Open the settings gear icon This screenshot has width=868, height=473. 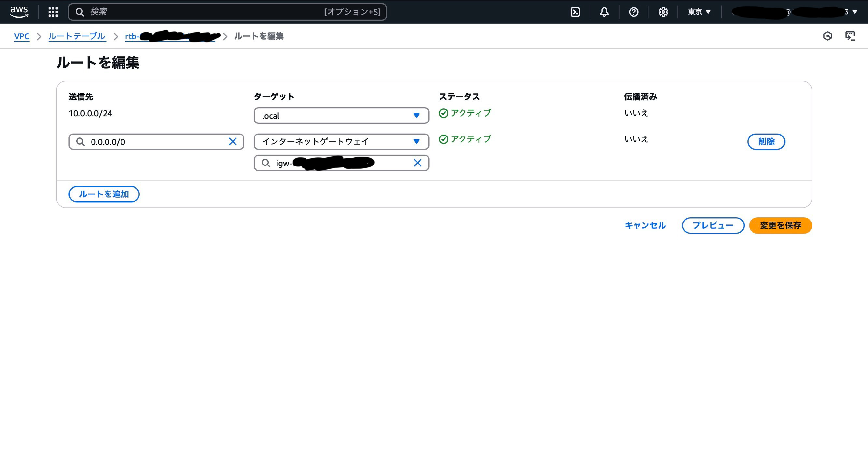click(663, 12)
